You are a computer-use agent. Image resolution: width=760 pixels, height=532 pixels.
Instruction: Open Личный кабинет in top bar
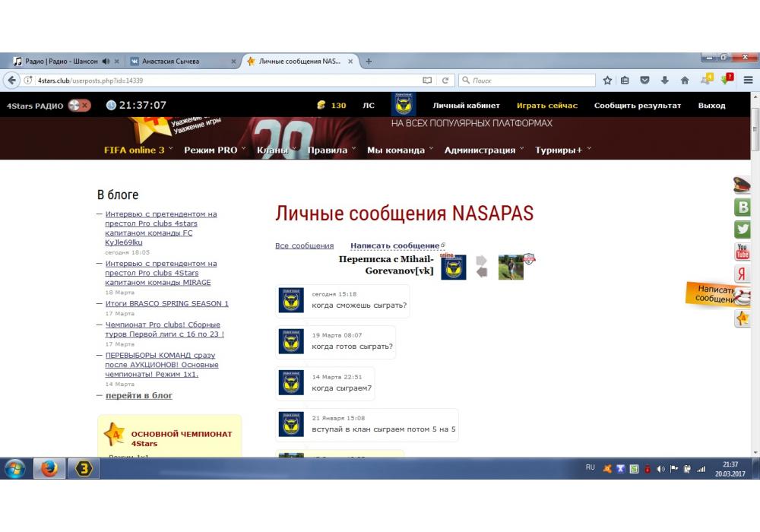466,106
